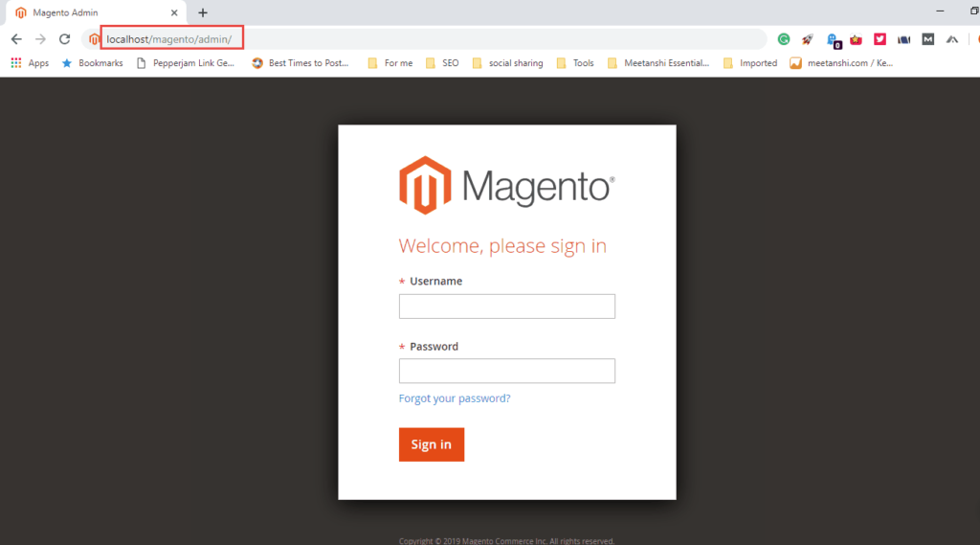Image resolution: width=980 pixels, height=545 pixels.
Task: Click the Username field label
Action: point(435,282)
